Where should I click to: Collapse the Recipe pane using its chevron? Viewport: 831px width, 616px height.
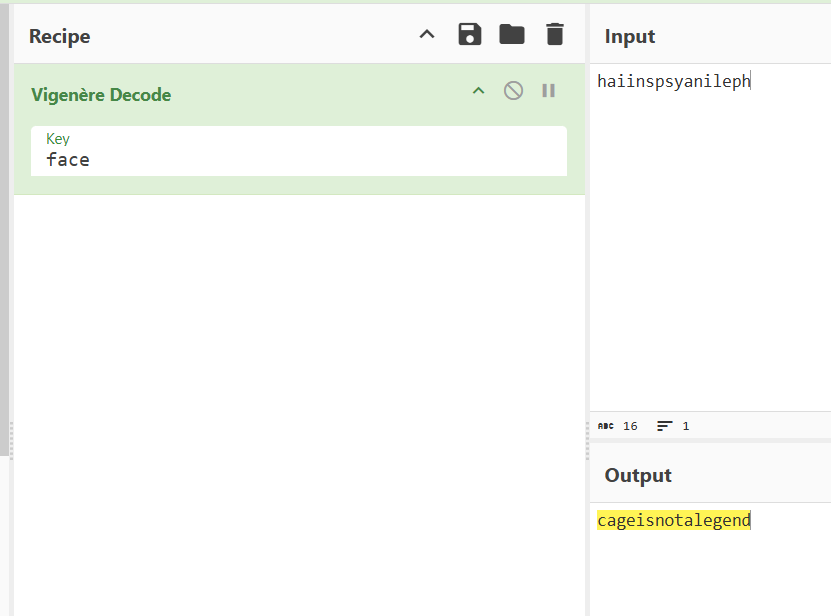(x=427, y=35)
